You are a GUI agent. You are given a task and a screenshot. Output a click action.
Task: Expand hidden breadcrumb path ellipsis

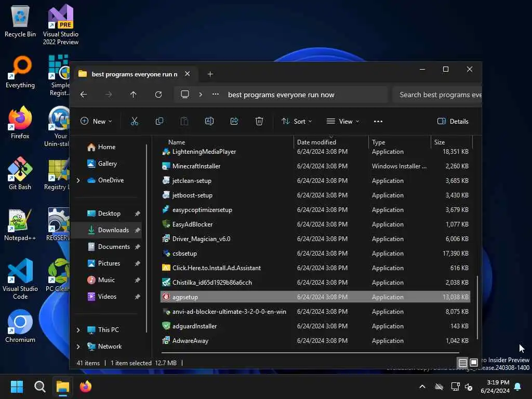tap(216, 95)
